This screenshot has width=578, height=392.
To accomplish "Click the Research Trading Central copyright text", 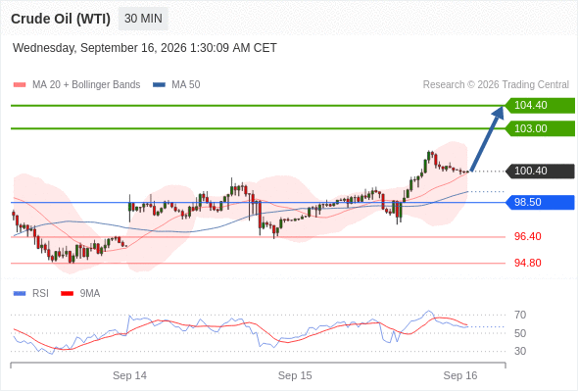I will [x=496, y=85].
